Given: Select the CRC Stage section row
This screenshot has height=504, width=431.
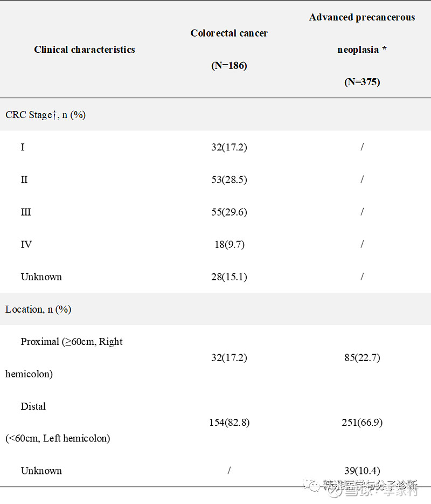Looking at the screenshot, I should point(46,115).
